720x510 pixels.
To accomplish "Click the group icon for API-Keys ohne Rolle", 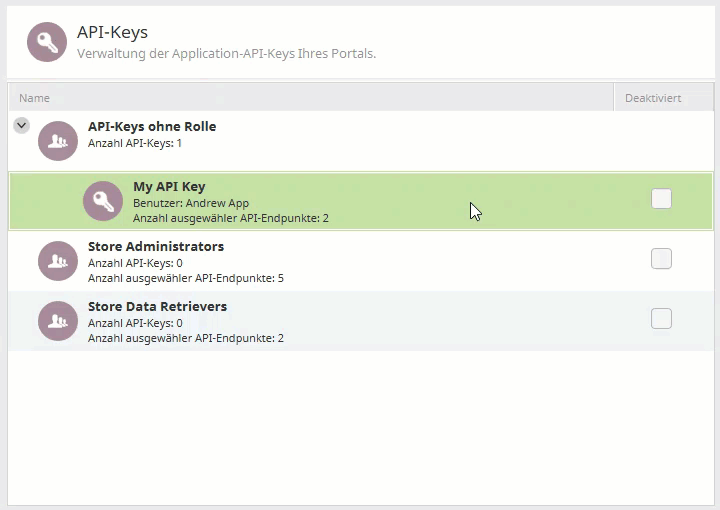I will click(x=58, y=141).
